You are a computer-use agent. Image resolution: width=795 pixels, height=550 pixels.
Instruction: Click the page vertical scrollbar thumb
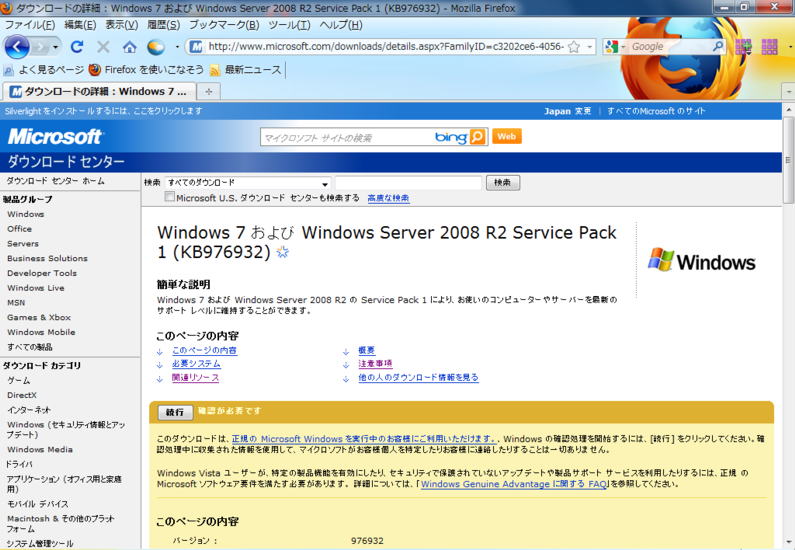[x=788, y=160]
